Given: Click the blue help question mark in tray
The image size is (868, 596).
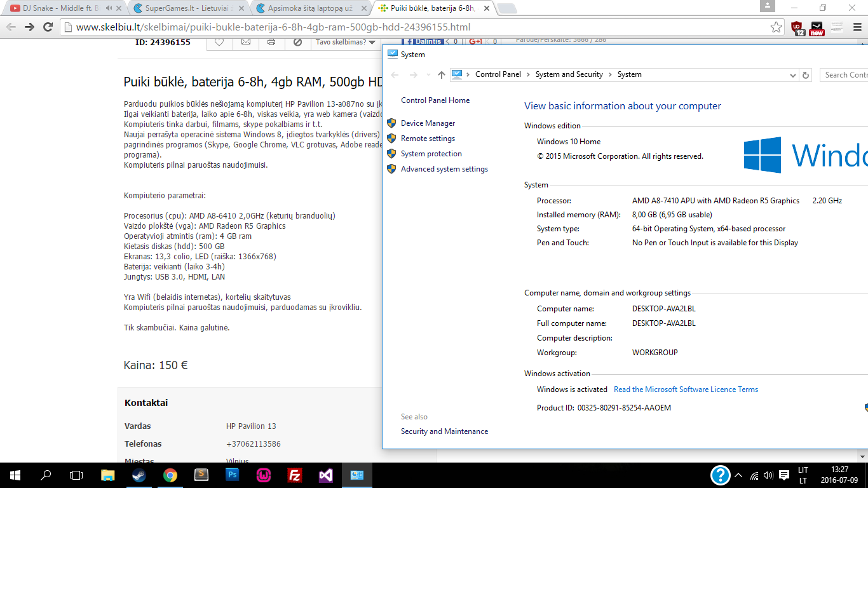Looking at the screenshot, I should (x=720, y=475).
